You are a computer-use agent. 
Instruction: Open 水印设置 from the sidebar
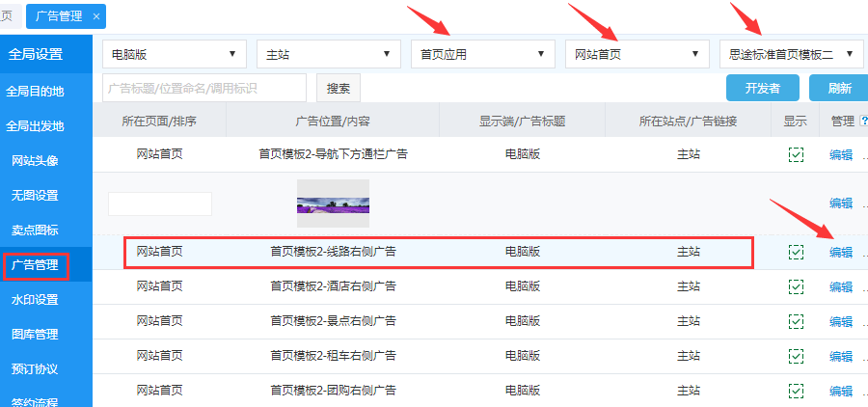(35, 300)
